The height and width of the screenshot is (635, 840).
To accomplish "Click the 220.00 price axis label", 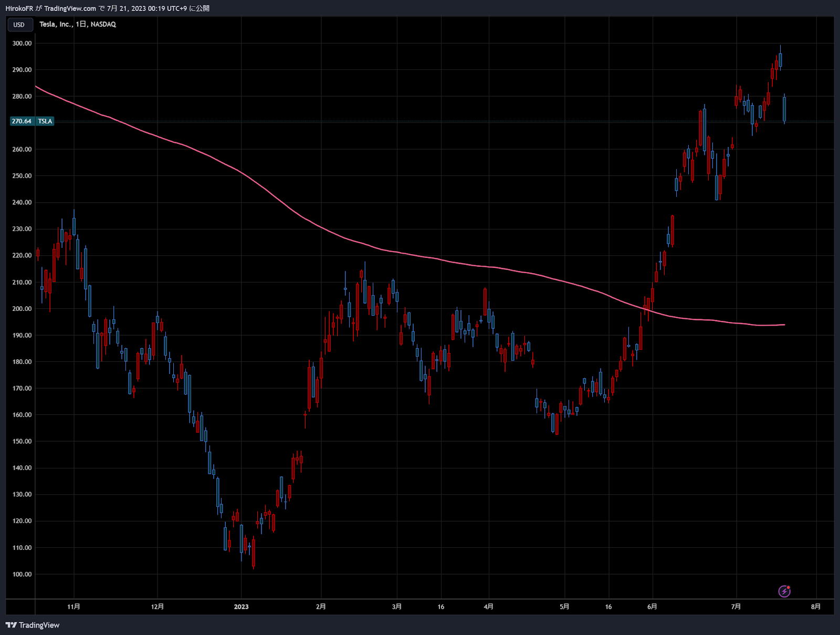I will tap(22, 255).
